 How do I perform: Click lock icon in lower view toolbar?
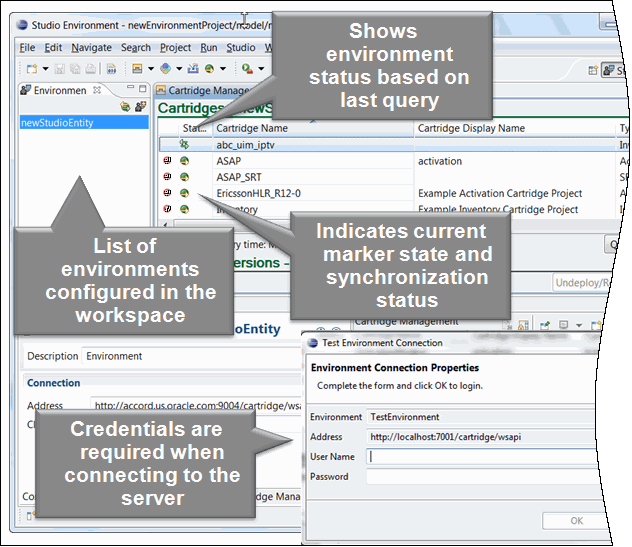[523, 325]
